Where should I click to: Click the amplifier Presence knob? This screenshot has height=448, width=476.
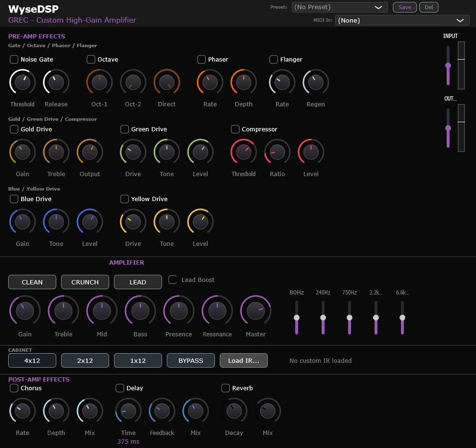point(179,311)
